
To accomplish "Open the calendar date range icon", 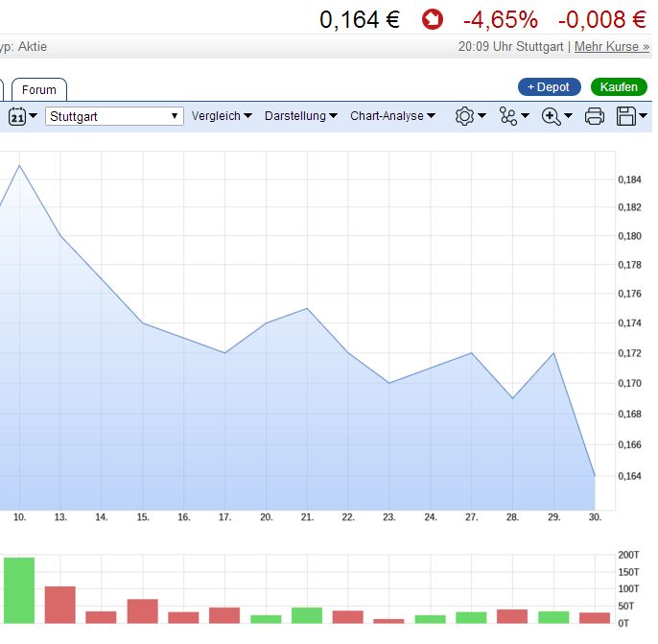I will [17, 116].
